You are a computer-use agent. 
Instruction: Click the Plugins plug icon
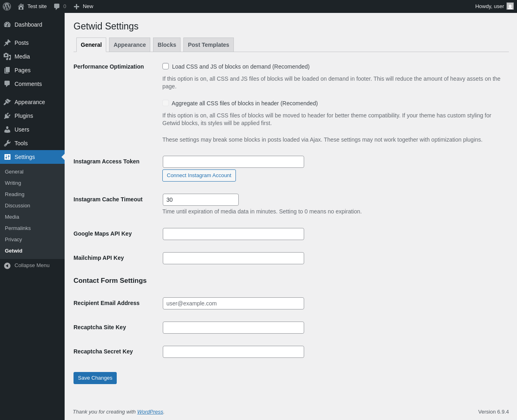coord(7,116)
